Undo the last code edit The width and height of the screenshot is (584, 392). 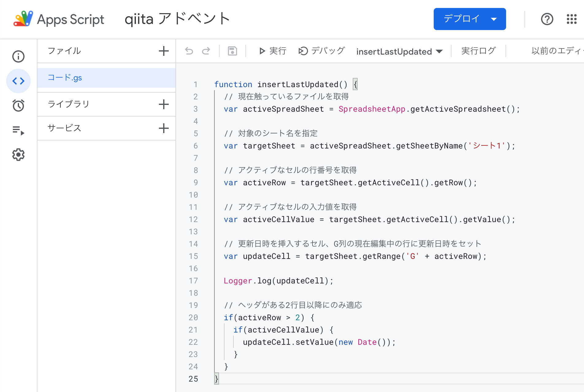click(x=189, y=51)
